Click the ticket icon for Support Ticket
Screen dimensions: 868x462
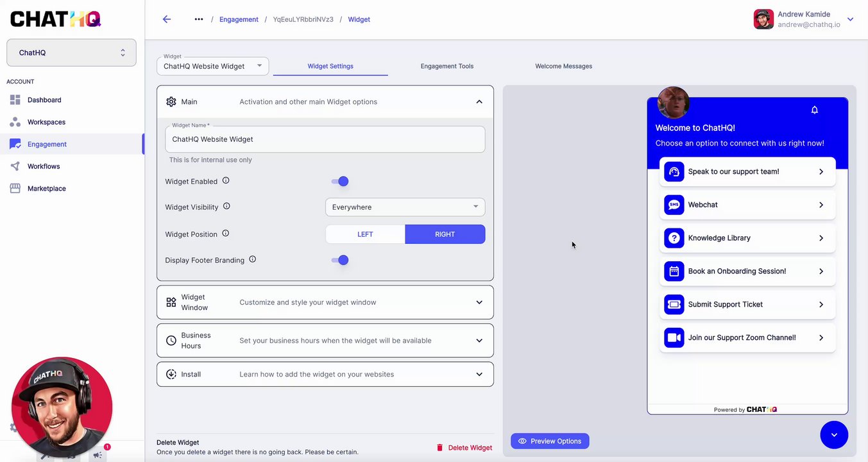click(x=674, y=304)
